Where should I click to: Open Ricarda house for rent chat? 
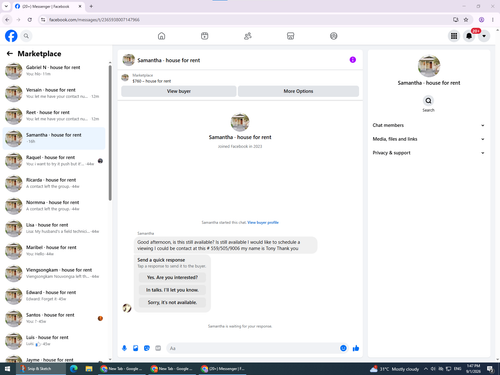click(54, 183)
